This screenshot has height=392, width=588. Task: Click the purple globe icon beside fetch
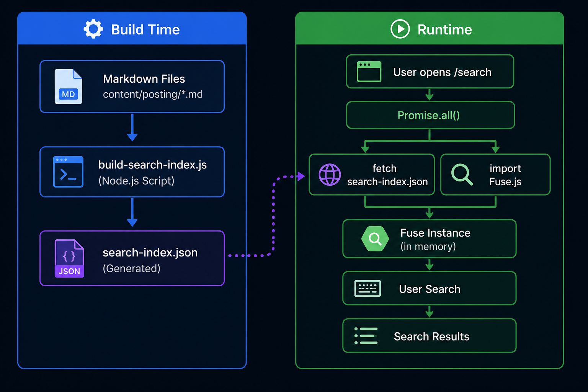coord(330,175)
